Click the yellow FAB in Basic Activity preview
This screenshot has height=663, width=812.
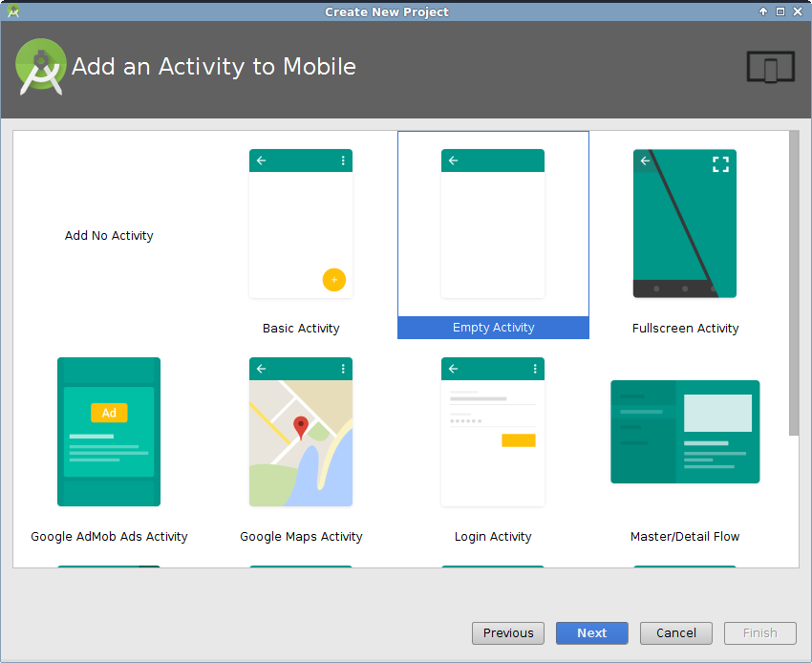(x=334, y=280)
